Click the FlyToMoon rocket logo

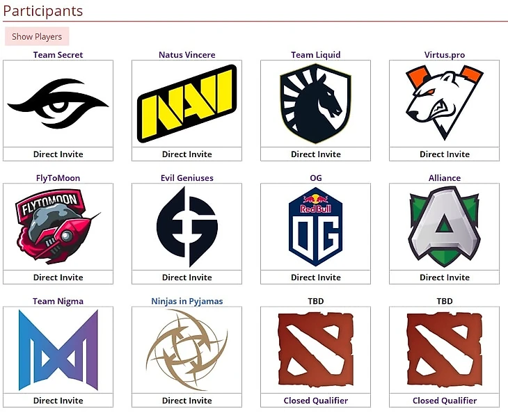[57, 227]
